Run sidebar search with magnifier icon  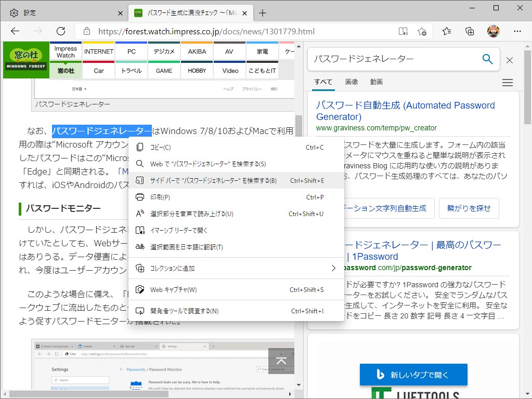[x=487, y=59]
